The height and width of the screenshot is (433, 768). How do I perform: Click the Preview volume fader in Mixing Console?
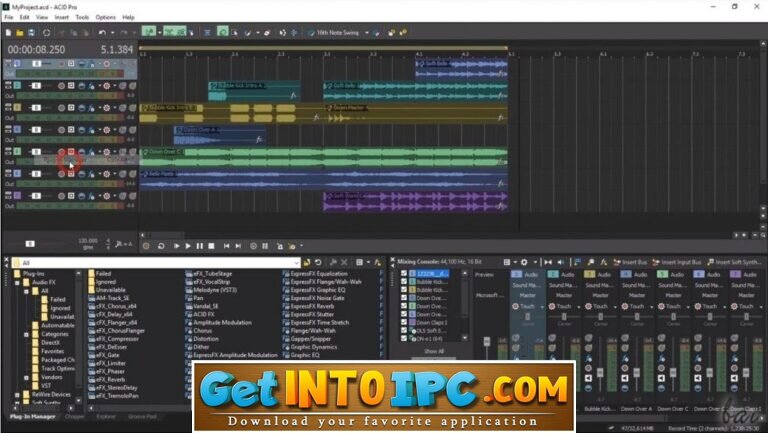(x=486, y=341)
